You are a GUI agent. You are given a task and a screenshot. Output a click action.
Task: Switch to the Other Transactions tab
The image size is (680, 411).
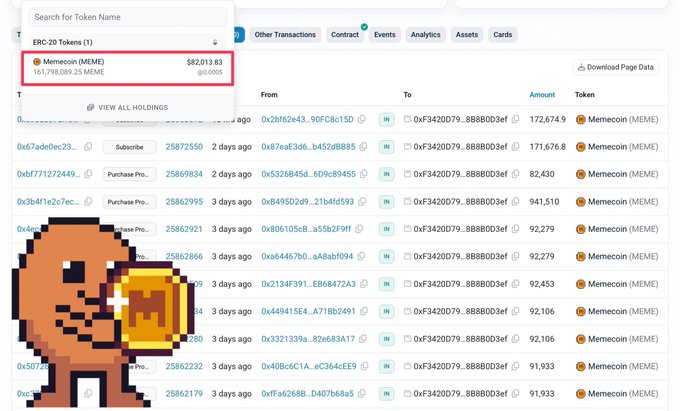coord(285,35)
